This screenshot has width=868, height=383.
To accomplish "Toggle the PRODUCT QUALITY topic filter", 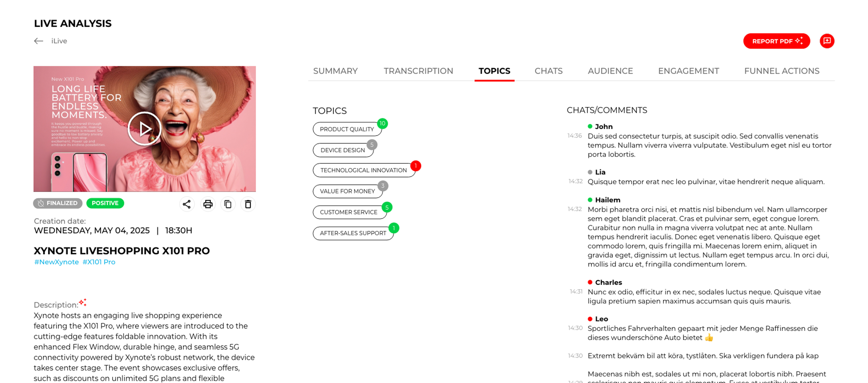I will [347, 129].
